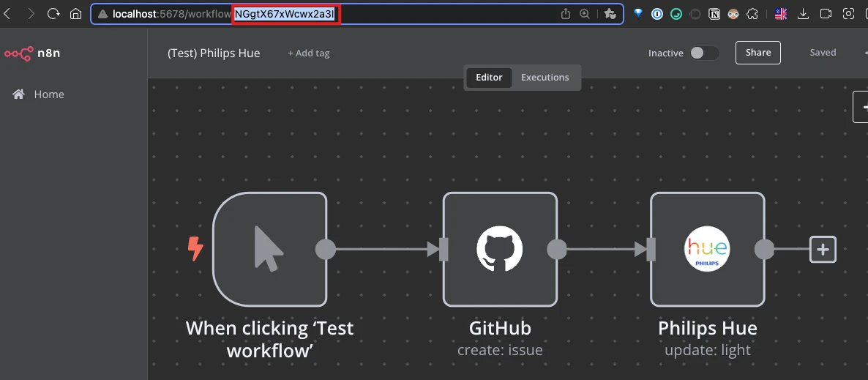Screen dimensions: 868x380
Task: Click the 'Inactive' label text
Action: pos(666,53)
